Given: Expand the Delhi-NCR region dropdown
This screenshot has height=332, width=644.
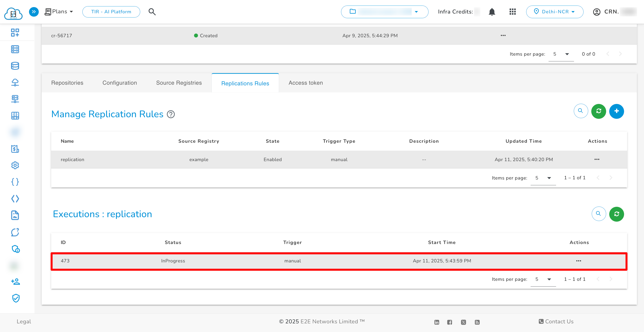Looking at the screenshot, I should (555, 12).
